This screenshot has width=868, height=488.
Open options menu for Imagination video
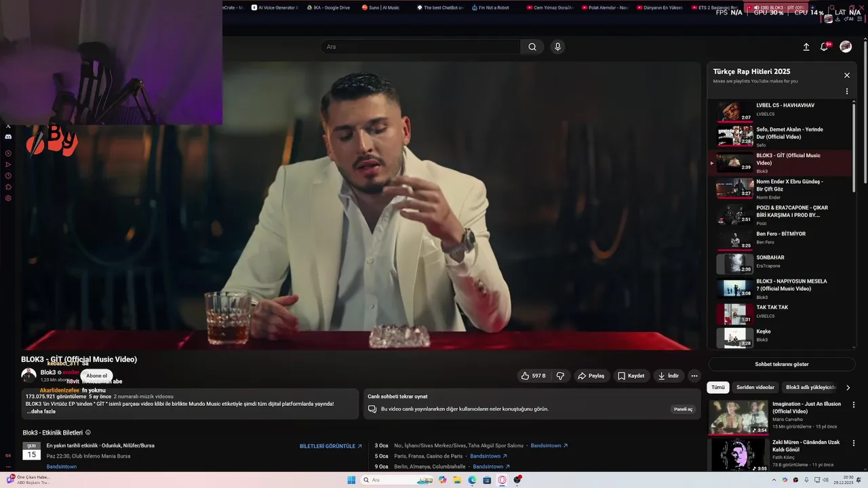point(854,405)
